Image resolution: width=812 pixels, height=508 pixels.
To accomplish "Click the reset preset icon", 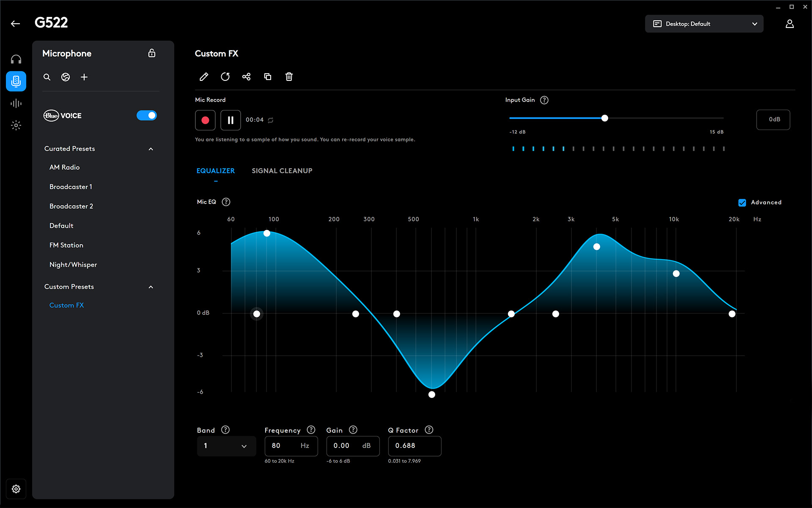I will click(x=225, y=77).
